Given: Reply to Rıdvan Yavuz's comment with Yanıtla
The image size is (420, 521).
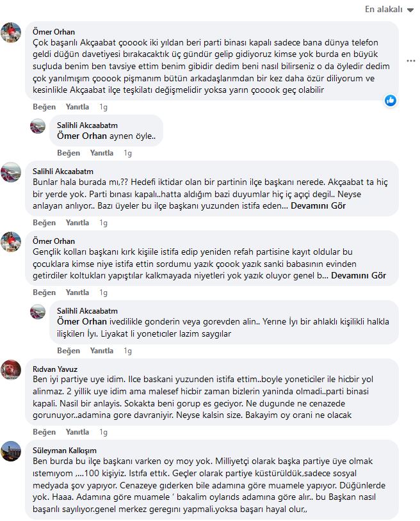Looking at the screenshot, I should (x=77, y=432).
